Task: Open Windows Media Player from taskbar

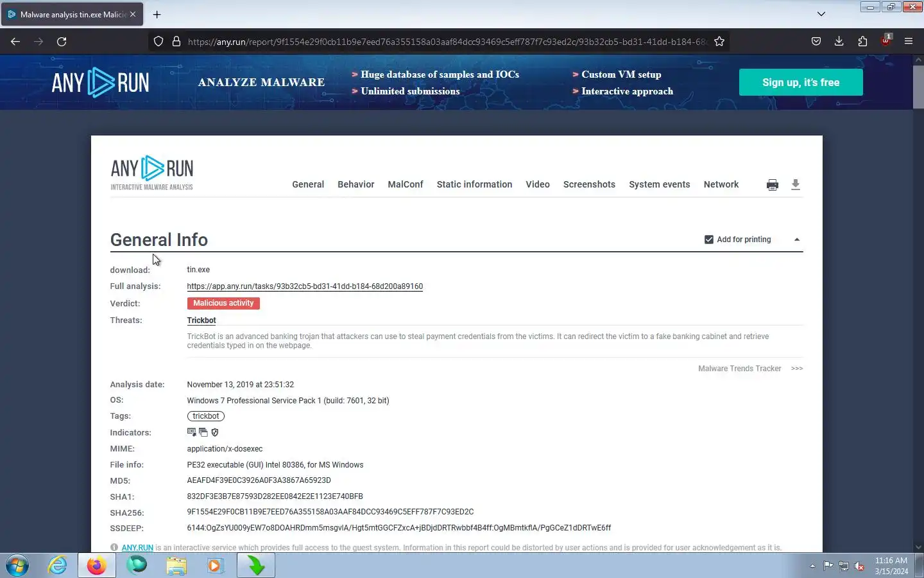Action: pos(215,566)
